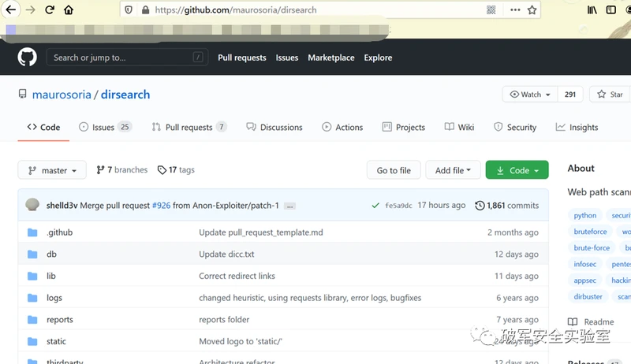Switch to the Issues tab
This screenshot has height=364, width=631.
(105, 127)
